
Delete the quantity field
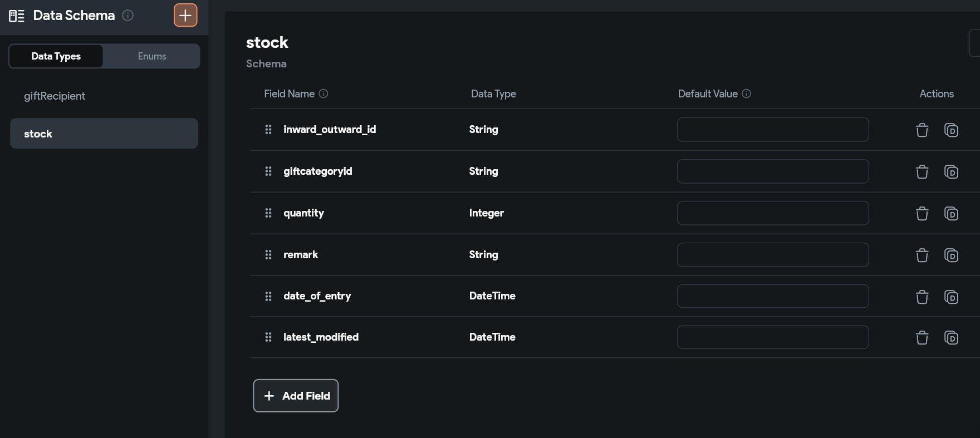[x=922, y=213]
